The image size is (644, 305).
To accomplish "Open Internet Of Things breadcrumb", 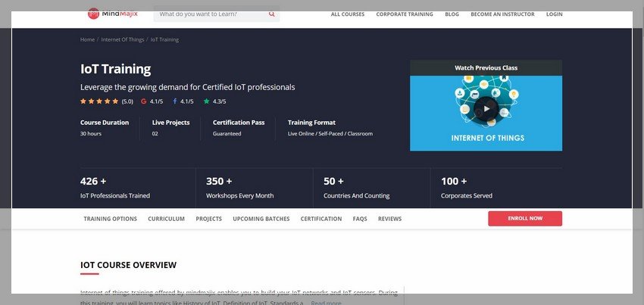I will 123,40.
